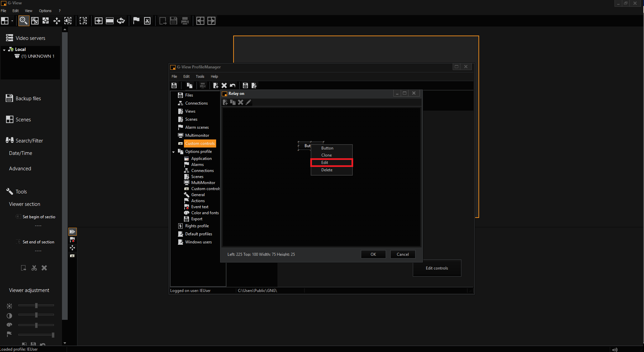Click the four-way move arrows icon in main toolbar
The image size is (644, 352).
pyautogui.click(x=57, y=21)
